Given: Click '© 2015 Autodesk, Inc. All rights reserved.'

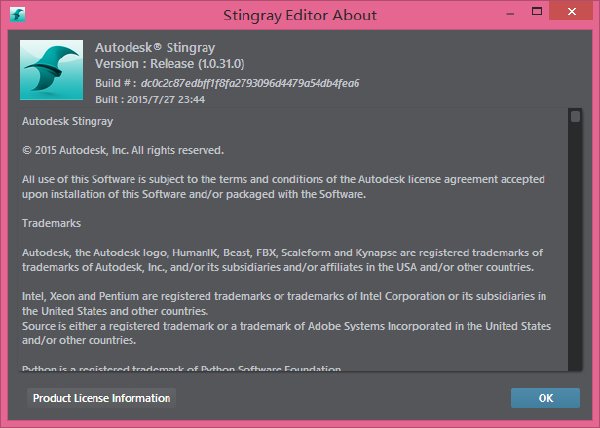Looking at the screenshot, I should [123, 150].
